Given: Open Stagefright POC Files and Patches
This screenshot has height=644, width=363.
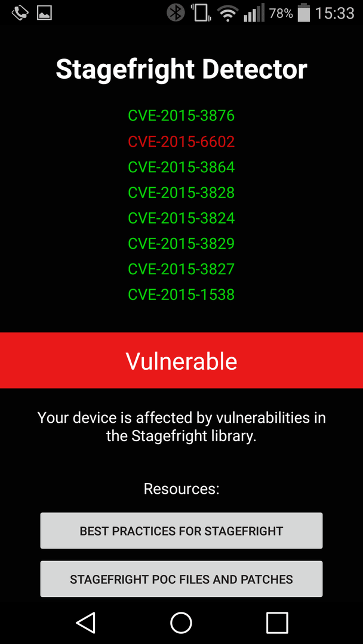Looking at the screenshot, I should [181, 579].
